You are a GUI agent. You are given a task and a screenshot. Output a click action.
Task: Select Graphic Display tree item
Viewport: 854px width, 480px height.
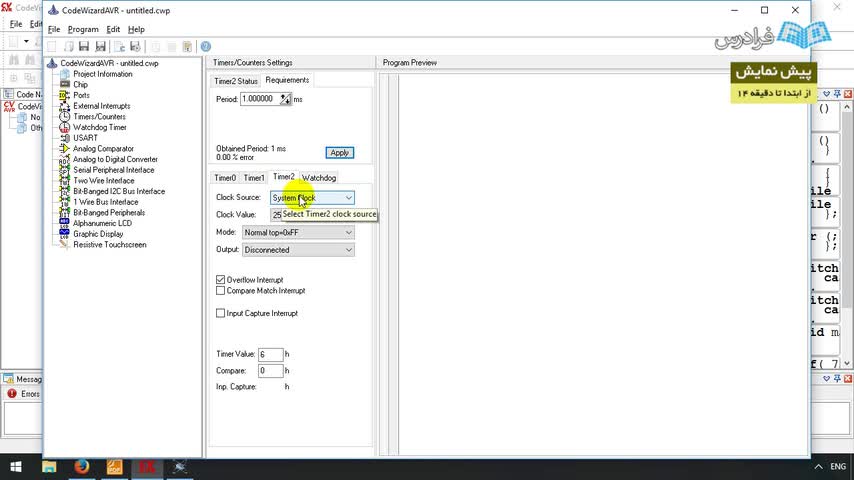pos(98,234)
